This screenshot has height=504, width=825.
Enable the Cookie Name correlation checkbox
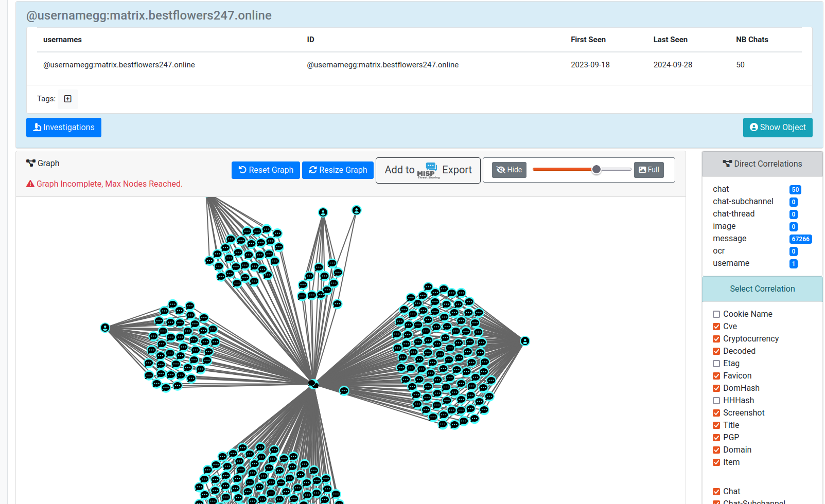pyautogui.click(x=716, y=314)
